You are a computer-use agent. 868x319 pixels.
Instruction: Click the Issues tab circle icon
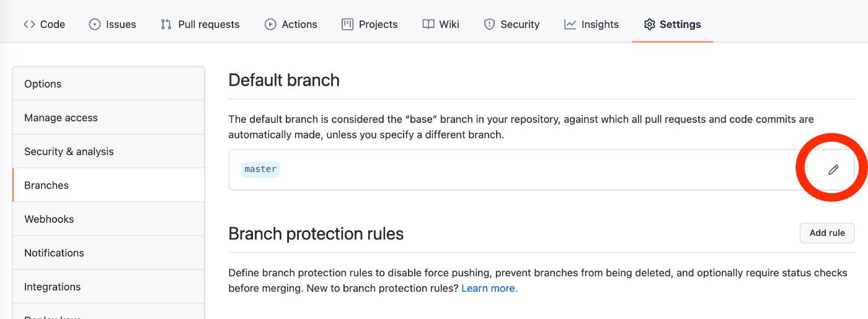click(95, 24)
